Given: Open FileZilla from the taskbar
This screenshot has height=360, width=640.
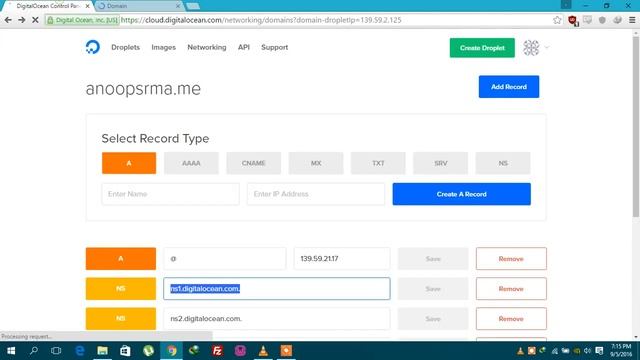Looking at the screenshot, I should [x=217, y=351].
